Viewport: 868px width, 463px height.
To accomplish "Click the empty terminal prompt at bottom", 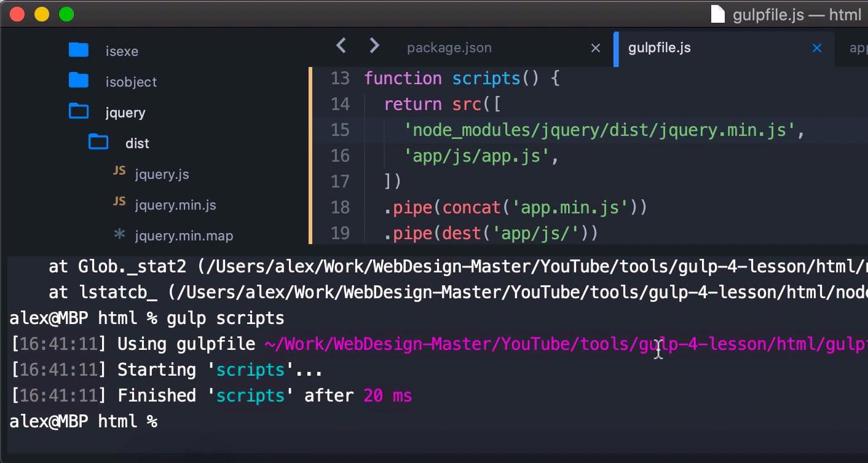I will click(x=84, y=422).
